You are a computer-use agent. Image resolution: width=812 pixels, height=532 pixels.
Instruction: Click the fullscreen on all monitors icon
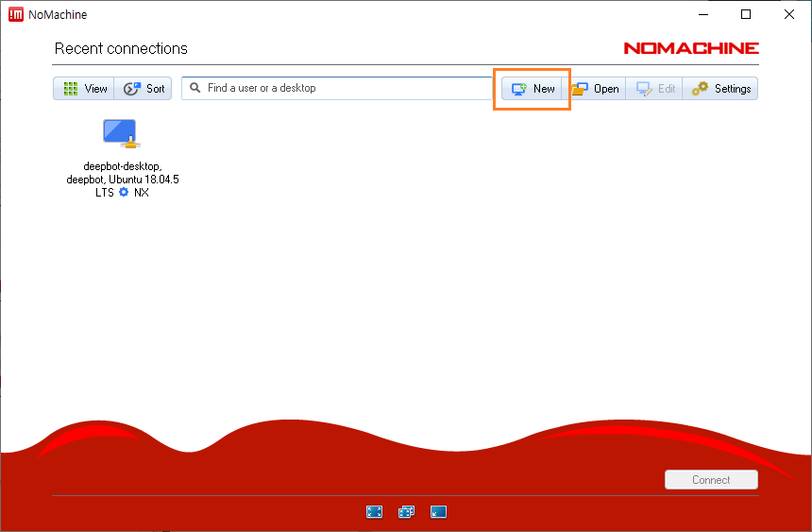pos(407,512)
